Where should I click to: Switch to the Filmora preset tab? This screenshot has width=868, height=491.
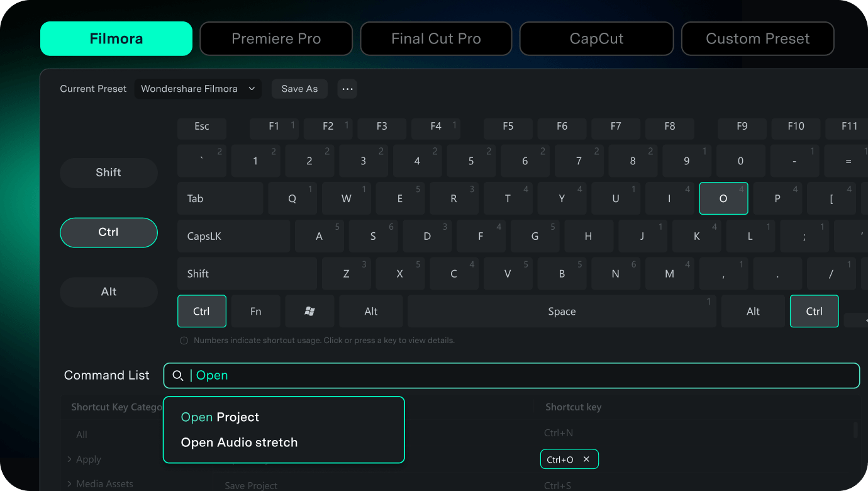pos(116,38)
